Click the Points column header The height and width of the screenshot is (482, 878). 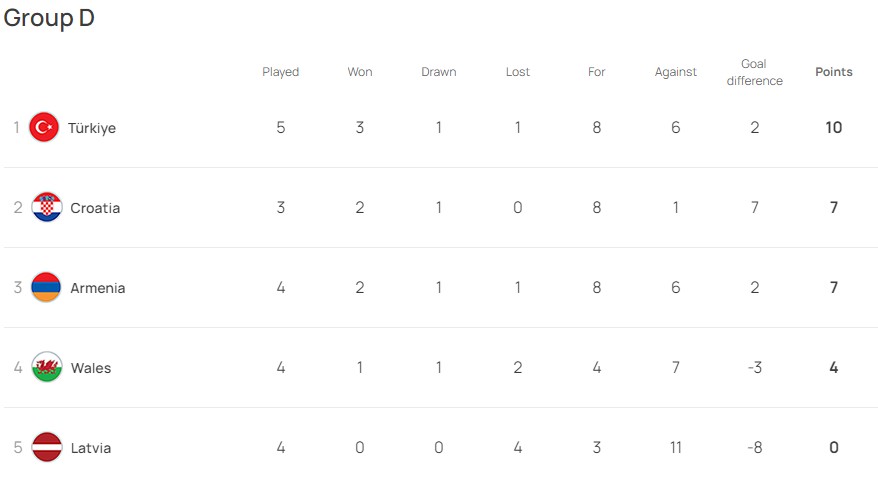click(x=834, y=72)
